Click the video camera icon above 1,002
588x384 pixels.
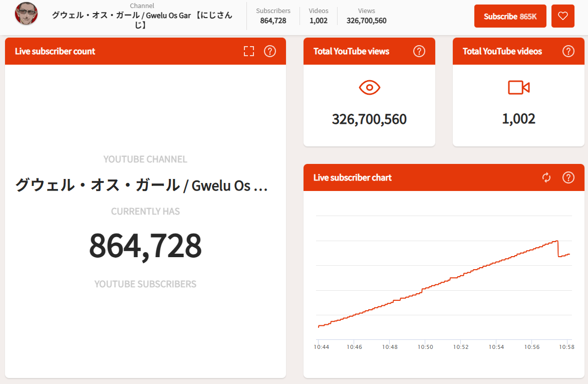click(x=518, y=88)
